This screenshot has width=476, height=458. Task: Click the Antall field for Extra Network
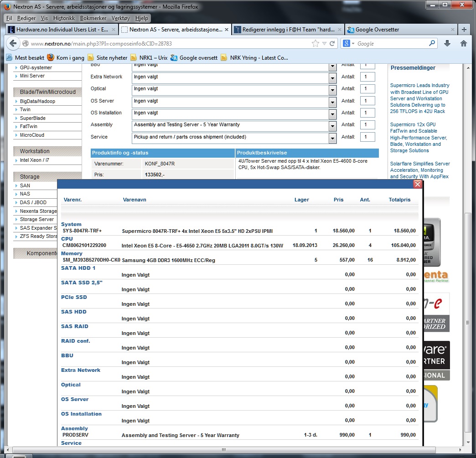pos(367,77)
